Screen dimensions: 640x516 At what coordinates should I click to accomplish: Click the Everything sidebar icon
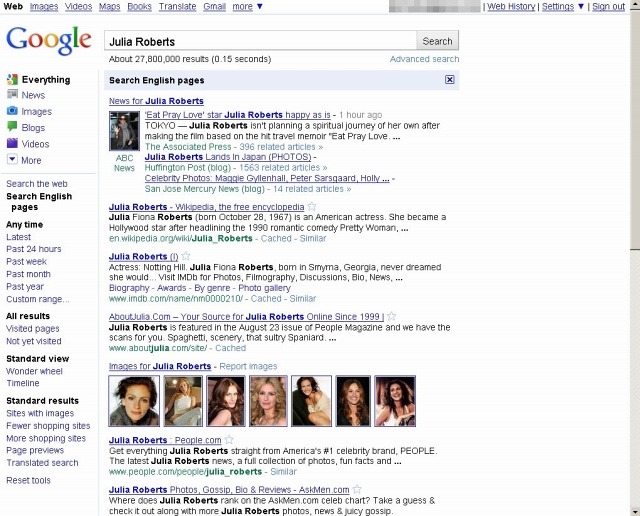tap(12, 80)
